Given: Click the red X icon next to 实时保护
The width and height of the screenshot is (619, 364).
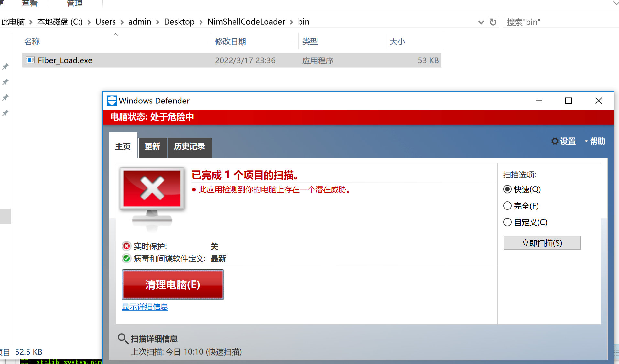Looking at the screenshot, I should 126,246.
